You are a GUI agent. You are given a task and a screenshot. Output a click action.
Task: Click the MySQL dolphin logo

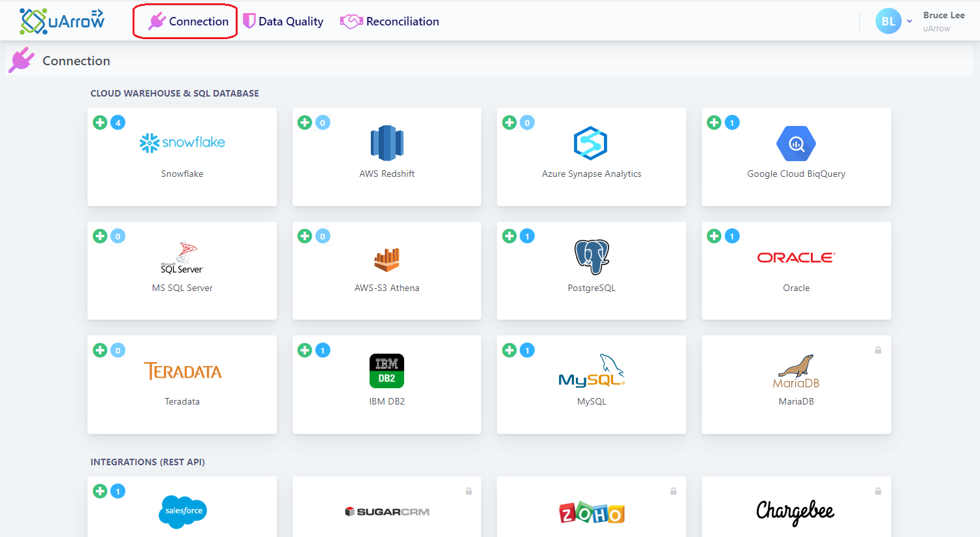pos(592,371)
